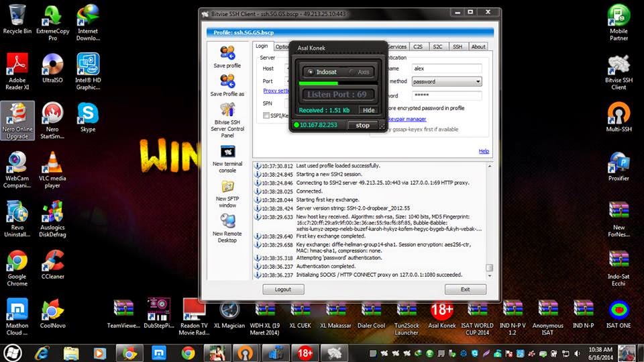
Task: Click the Windows Start button
Action: (12, 353)
